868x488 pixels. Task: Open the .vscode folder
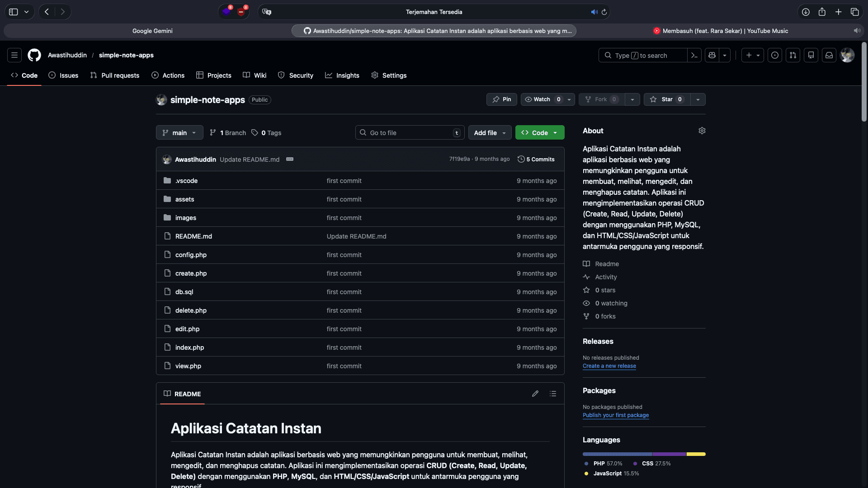pyautogui.click(x=186, y=180)
